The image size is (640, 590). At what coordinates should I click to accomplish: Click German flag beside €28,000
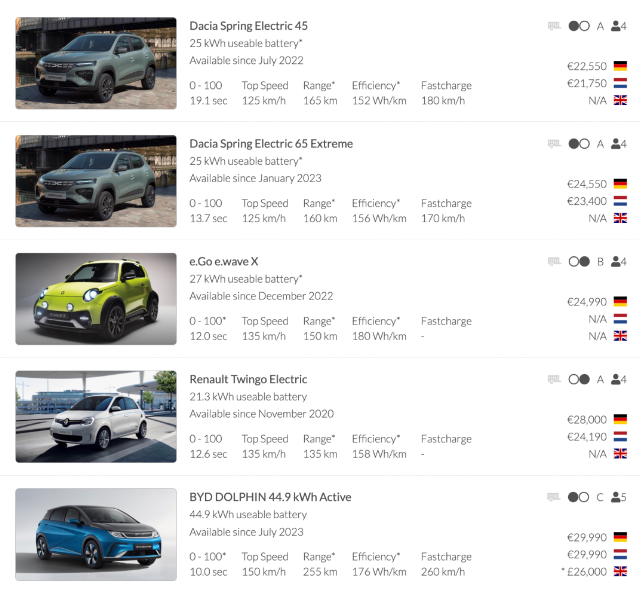coord(620,419)
